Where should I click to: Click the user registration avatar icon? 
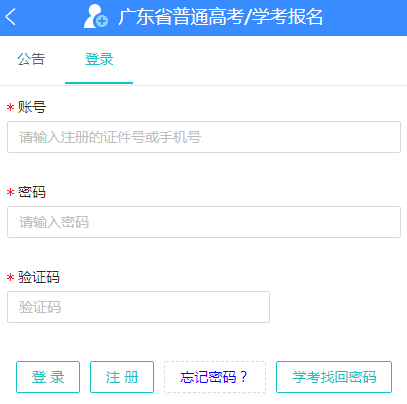coord(96,16)
